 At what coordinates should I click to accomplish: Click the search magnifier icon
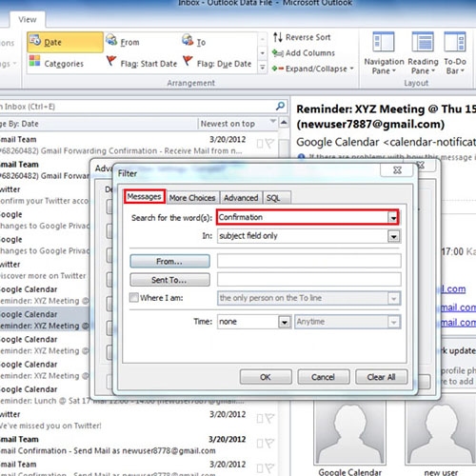pyautogui.click(x=280, y=106)
